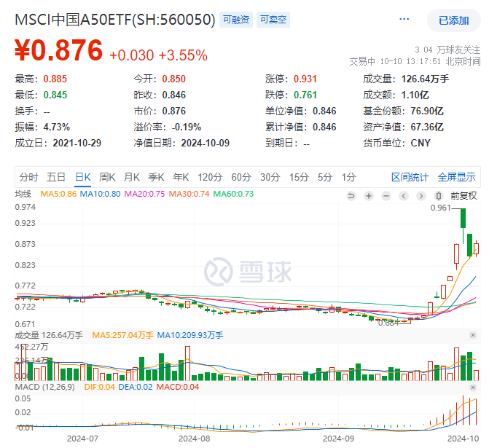Click the 3.04 万球友关注 follower count

[x=447, y=50]
